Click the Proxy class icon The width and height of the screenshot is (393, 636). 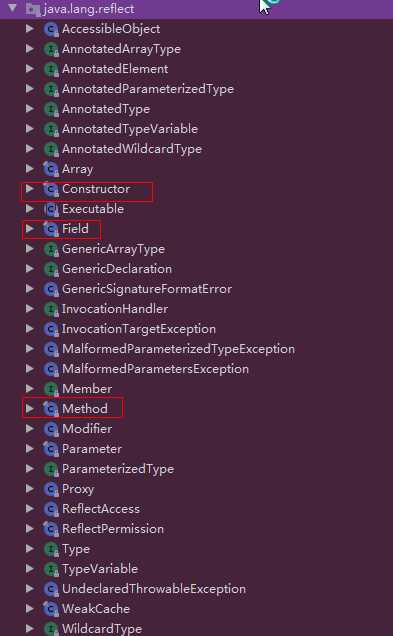tap(51, 489)
